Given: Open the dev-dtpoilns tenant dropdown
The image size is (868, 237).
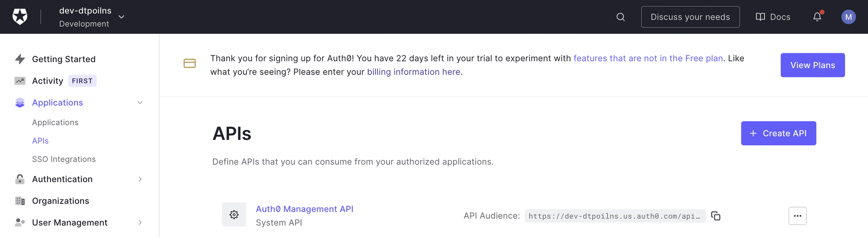Looking at the screenshot, I should point(122,17).
